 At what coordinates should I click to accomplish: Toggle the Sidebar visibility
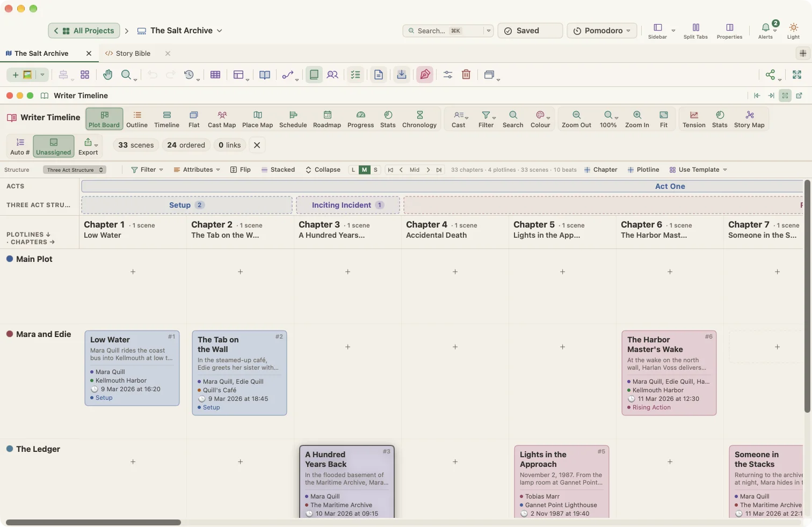pyautogui.click(x=657, y=31)
